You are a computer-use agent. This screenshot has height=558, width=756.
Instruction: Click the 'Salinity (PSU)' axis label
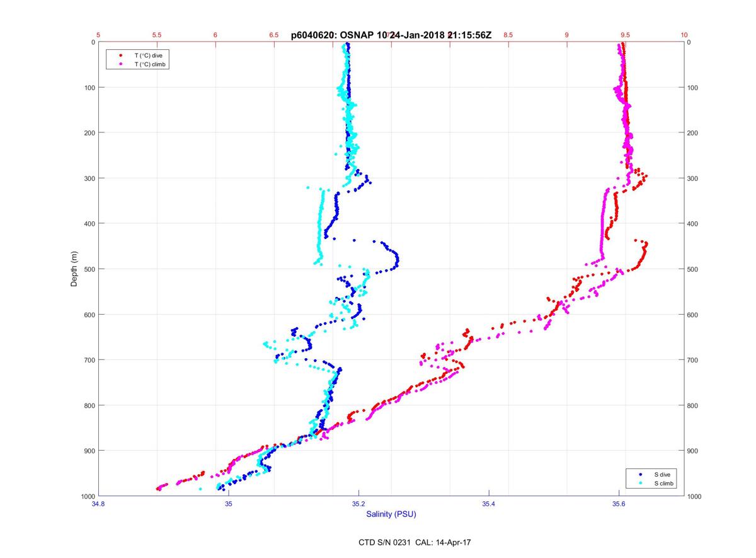click(x=391, y=514)
